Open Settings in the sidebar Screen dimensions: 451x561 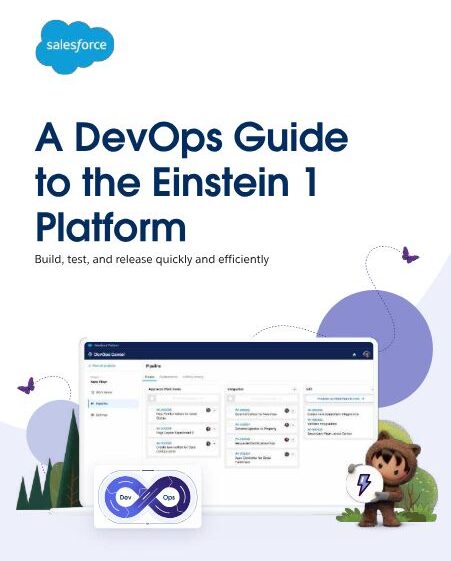click(100, 415)
